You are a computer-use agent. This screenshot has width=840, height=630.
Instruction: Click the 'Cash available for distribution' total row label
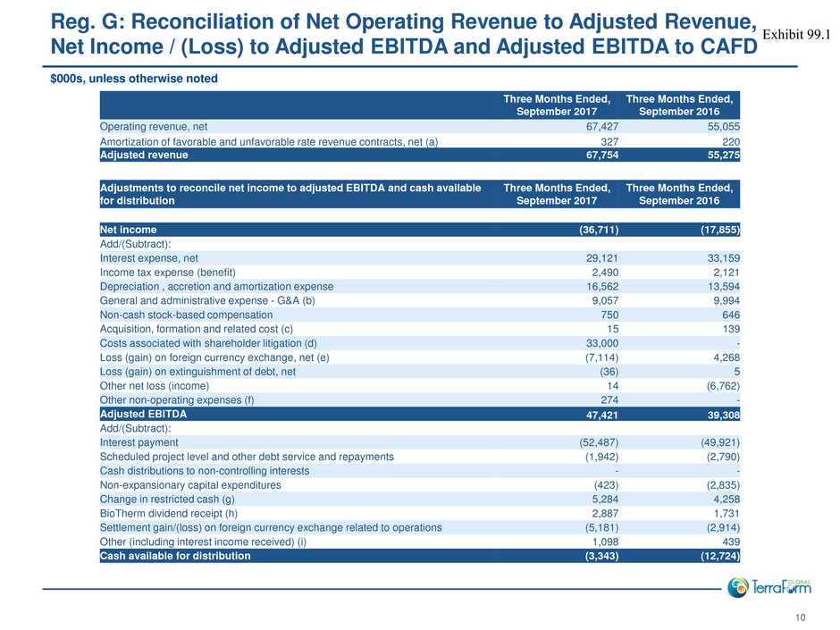coord(175,555)
